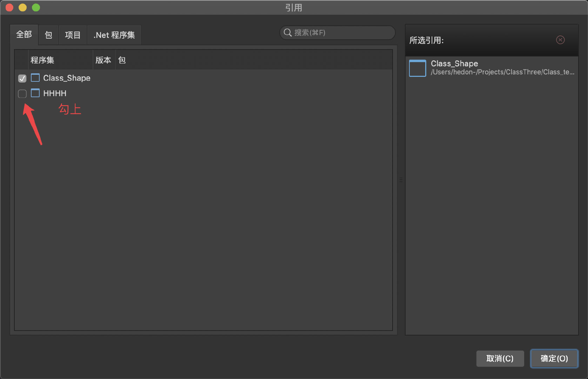
Task: Click the Class_Shape icon in selected references panel
Action: click(x=417, y=68)
